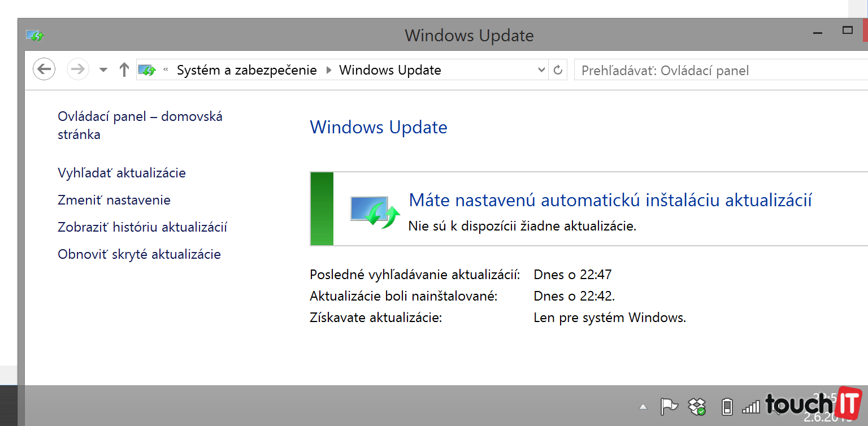
Task: Expand the breadcrumb arrow after Systém a zabezpečenie
Action: pyautogui.click(x=328, y=70)
